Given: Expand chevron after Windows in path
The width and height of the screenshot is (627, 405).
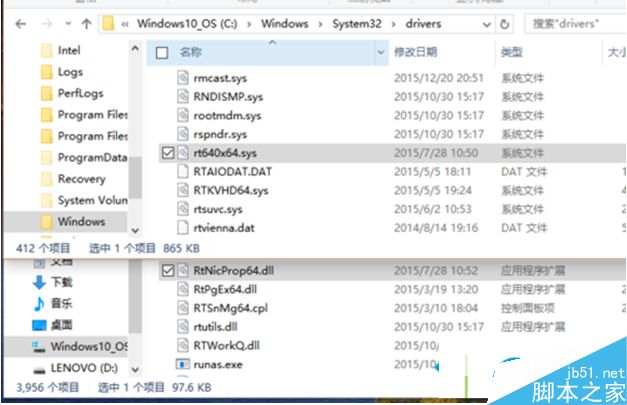Looking at the screenshot, I should pos(320,24).
